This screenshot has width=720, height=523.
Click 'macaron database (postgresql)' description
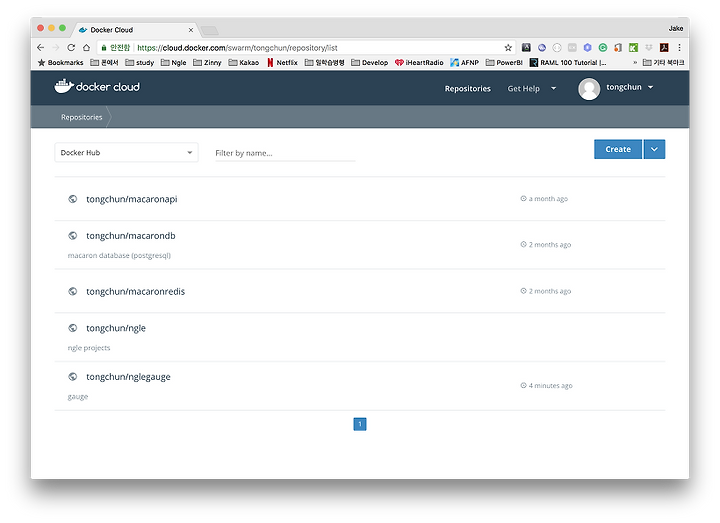119,255
